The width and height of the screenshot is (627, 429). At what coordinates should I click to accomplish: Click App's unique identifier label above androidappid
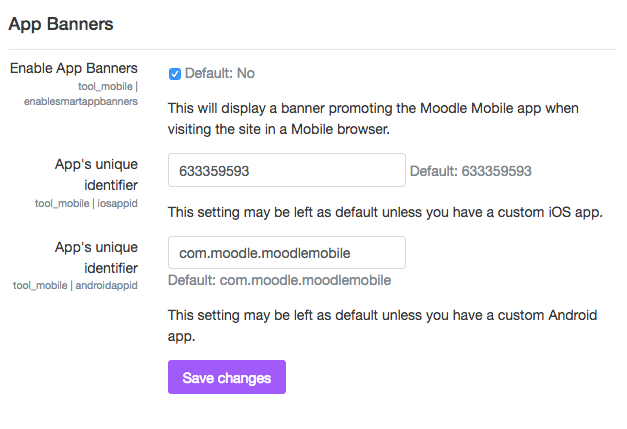(96, 257)
